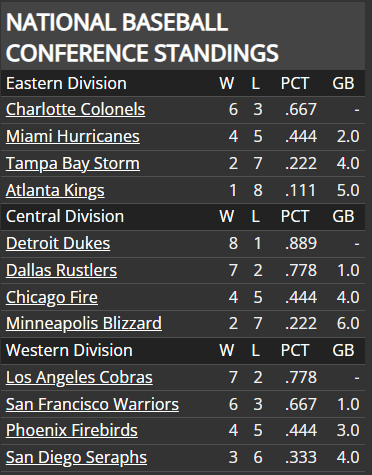Click the W column header in Western Division
Viewport: 372px width, 475px height.
[227, 350]
